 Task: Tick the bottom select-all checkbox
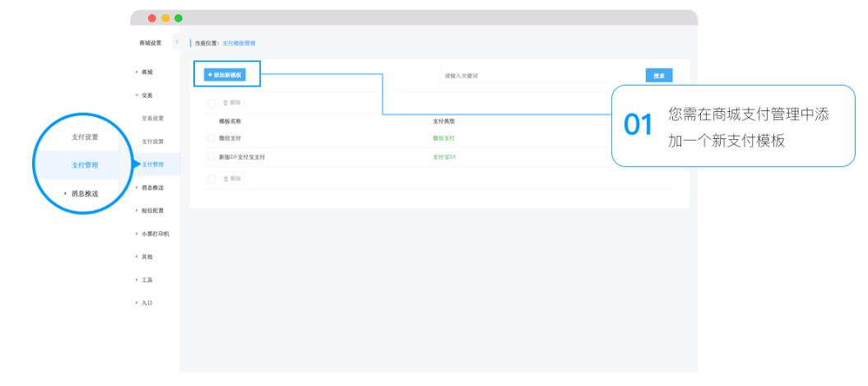pyautogui.click(x=211, y=179)
